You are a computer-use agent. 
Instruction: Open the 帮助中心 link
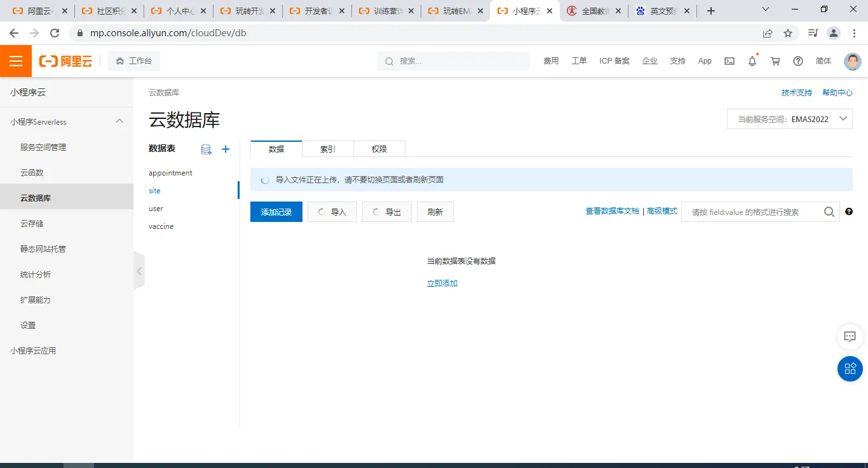pyautogui.click(x=837, y=93)
